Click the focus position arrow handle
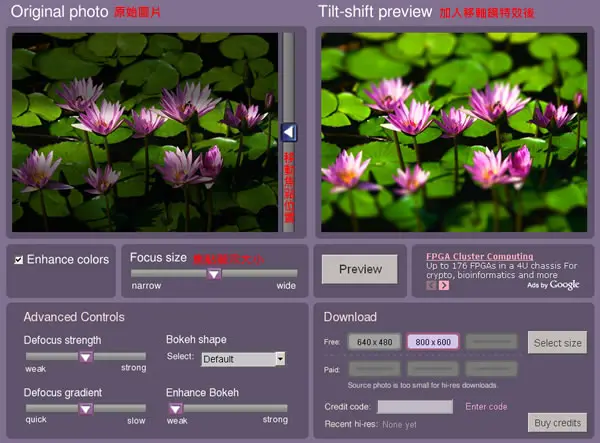This screenshot has width=600, height=443. (289, 133)
